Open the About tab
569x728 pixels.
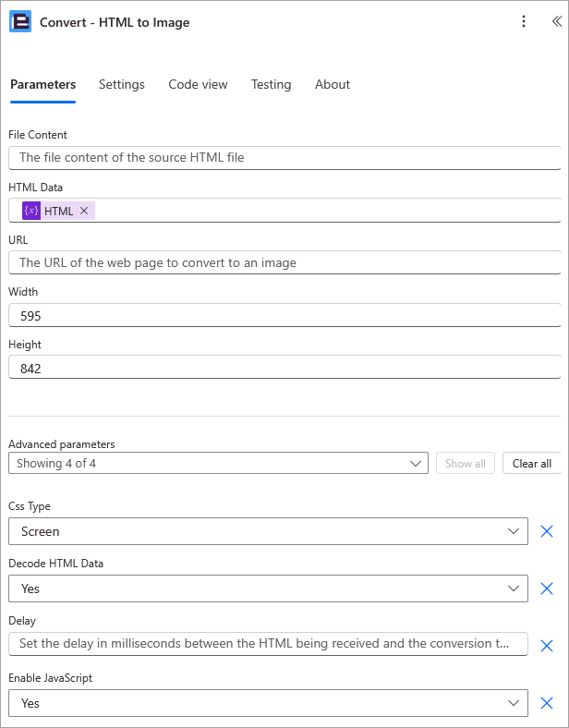pos(333,84)
